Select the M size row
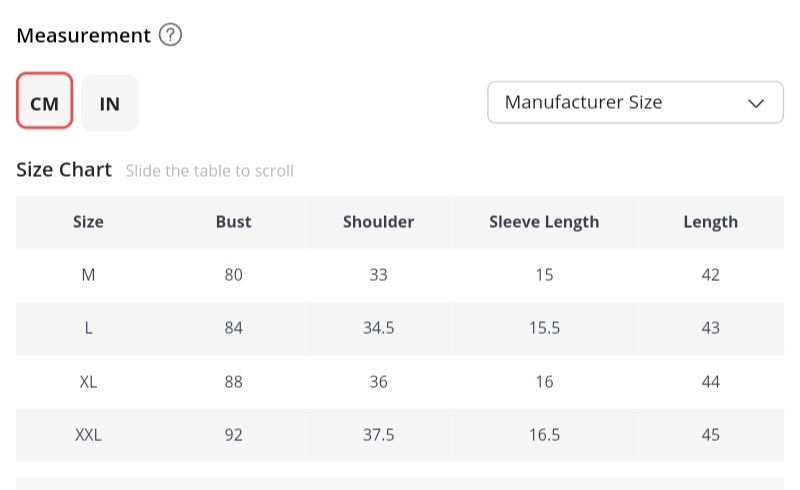Viewport: 800px width, 490px height. coord(88,275)
